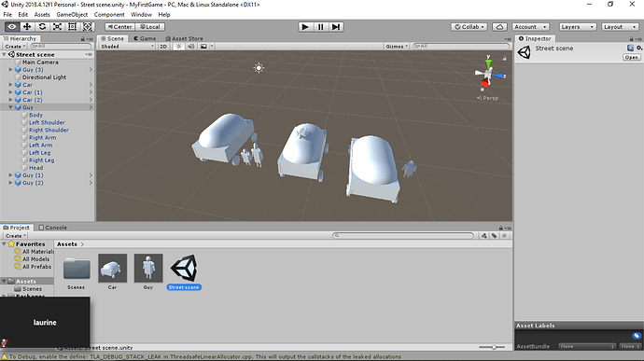Select All Prefabs favorite
644x361 pixels.
(37, 267)
